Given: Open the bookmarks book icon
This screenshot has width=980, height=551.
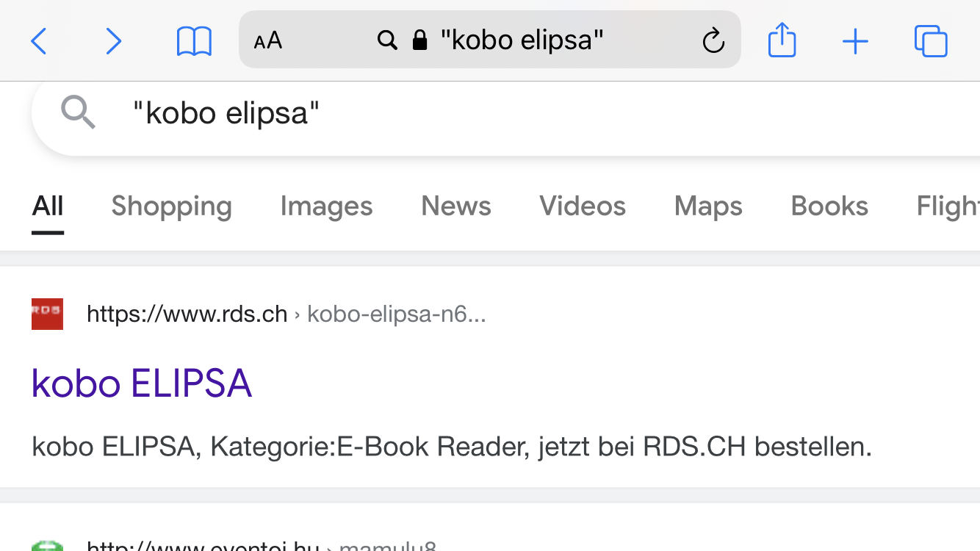Looking at the screenshot, I should (194, 41).
